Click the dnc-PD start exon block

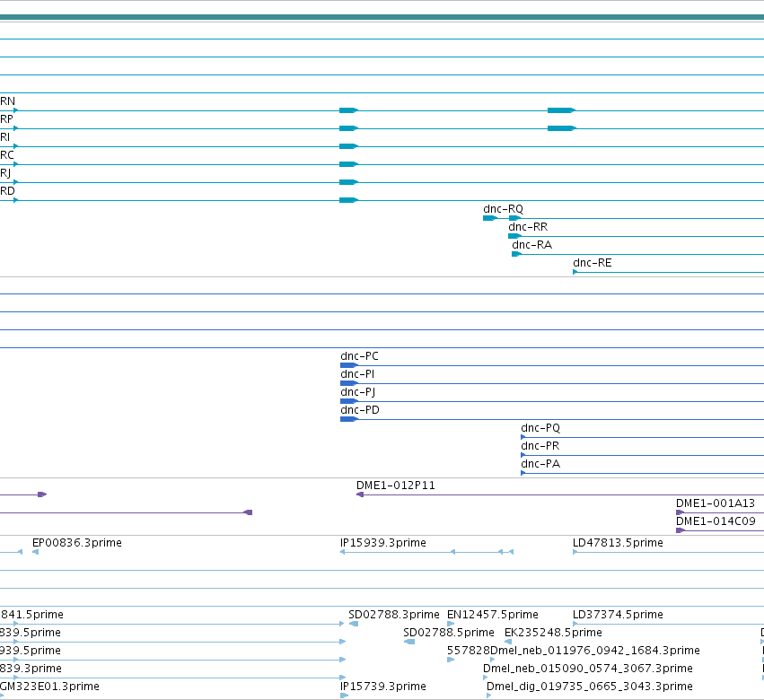pyautogui.click(x=349, y=419)
